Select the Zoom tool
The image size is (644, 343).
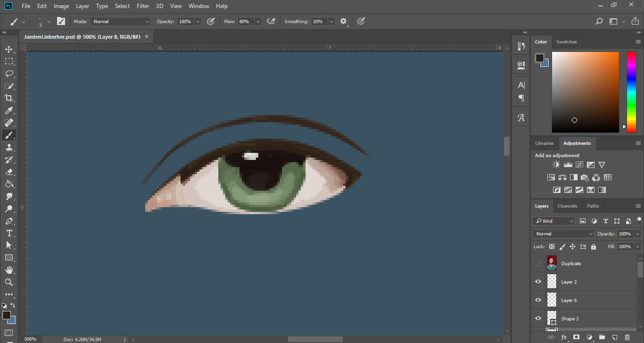coord(9,282)
